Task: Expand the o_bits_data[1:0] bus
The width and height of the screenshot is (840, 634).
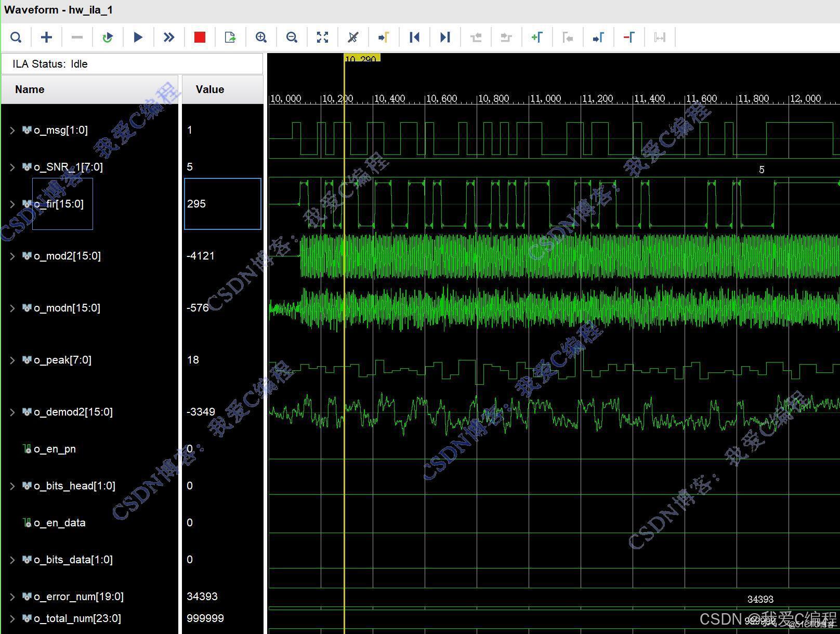Action: tap(12, 560)
